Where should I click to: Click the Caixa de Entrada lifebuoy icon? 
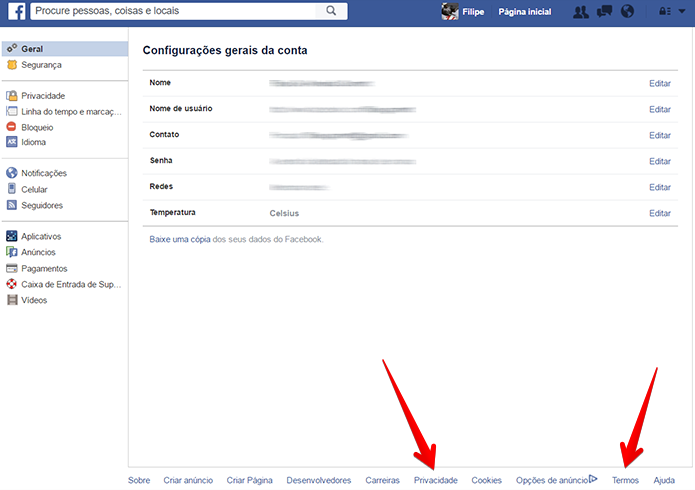pos(12,284)
